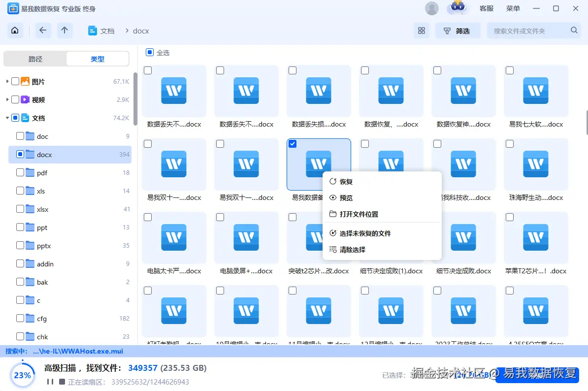Select the 苹果T2芯片 docx file icon
The height and width of the screenshot is (391, 588).
coord(536,237)
